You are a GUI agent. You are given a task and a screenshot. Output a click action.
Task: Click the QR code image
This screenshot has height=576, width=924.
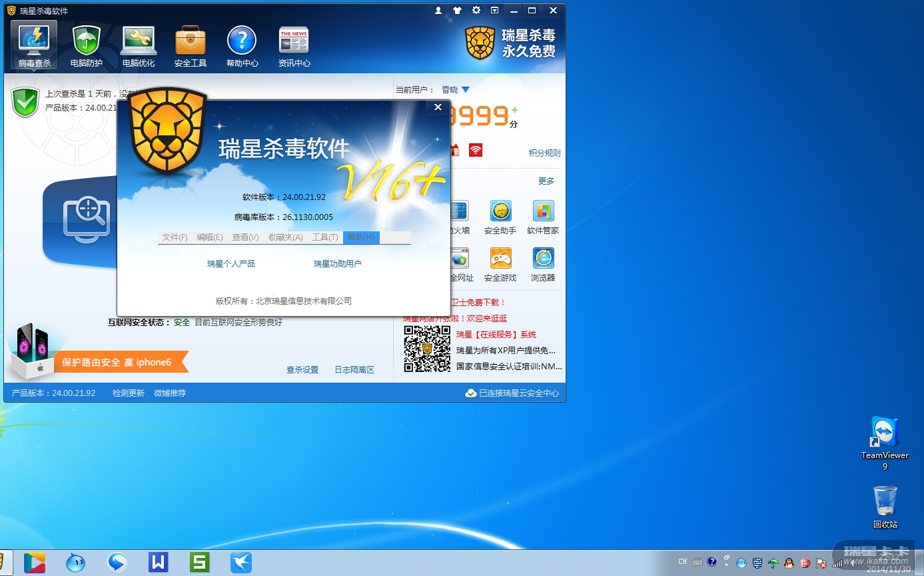pos(427,349)
